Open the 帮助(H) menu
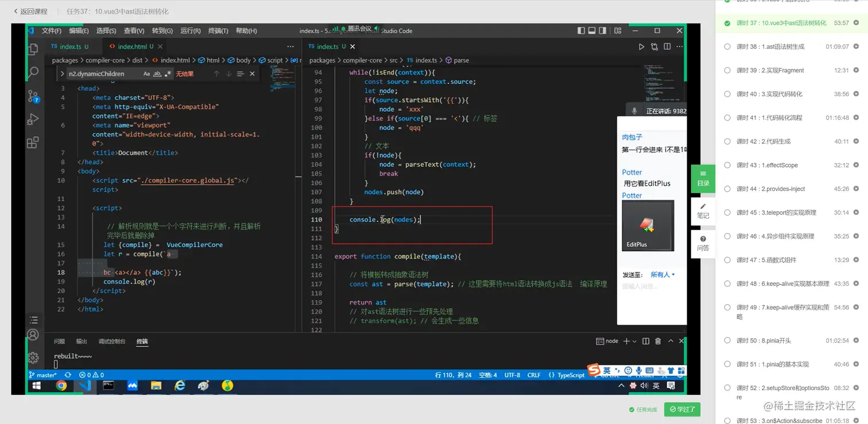This screenshot has width=868, height=424. point(246,31)
